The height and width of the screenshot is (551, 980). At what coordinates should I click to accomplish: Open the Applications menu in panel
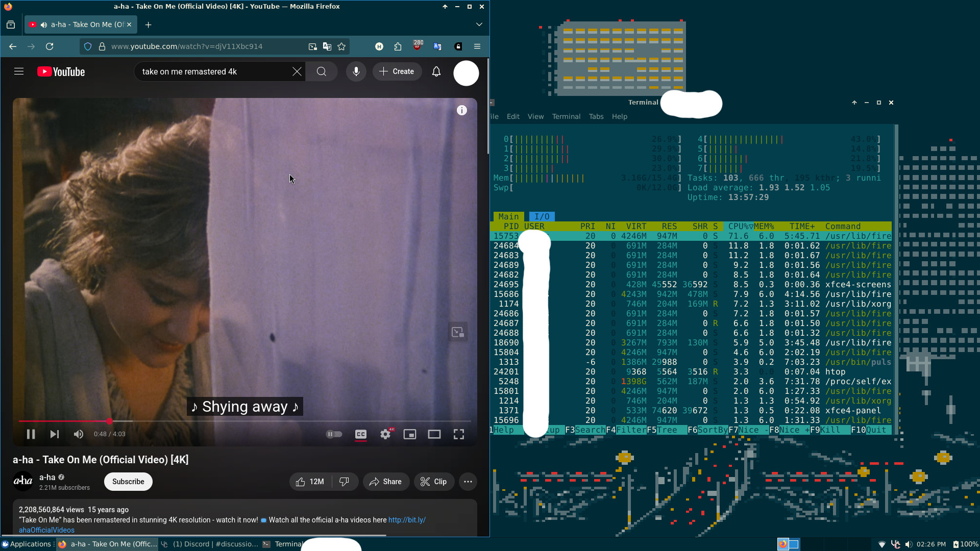pos(27,544)
